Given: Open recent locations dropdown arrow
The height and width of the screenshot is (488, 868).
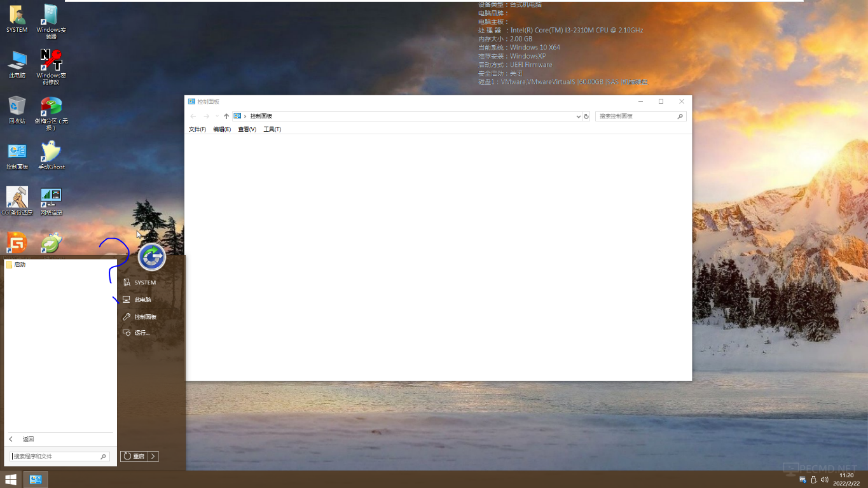Looking at the screenshot, I should tap(217, 116).
